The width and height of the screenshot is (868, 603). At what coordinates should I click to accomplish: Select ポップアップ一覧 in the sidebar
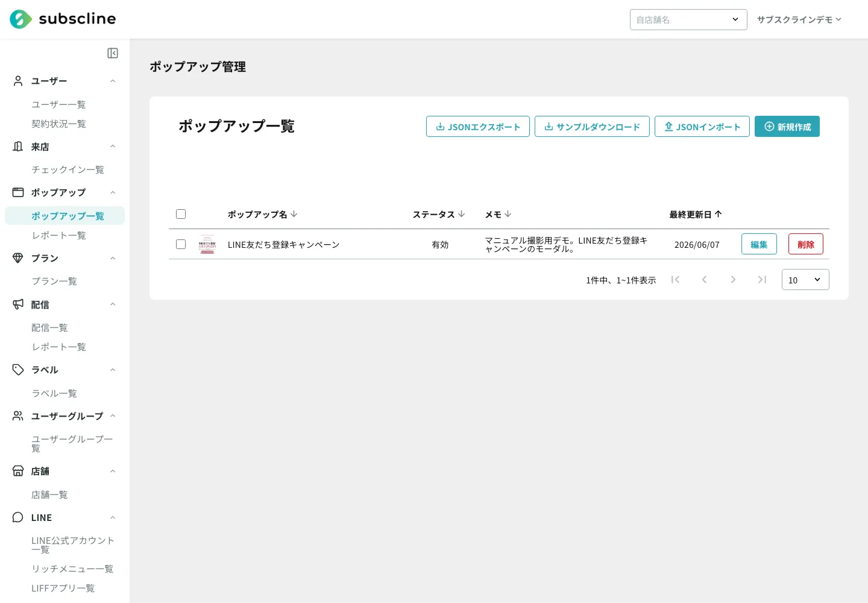64,216
